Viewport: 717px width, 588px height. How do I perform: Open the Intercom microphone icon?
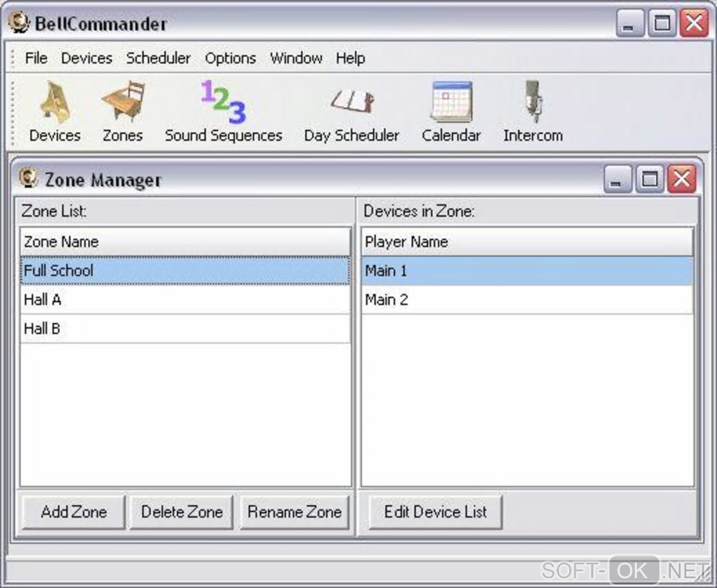coord(533,111)
